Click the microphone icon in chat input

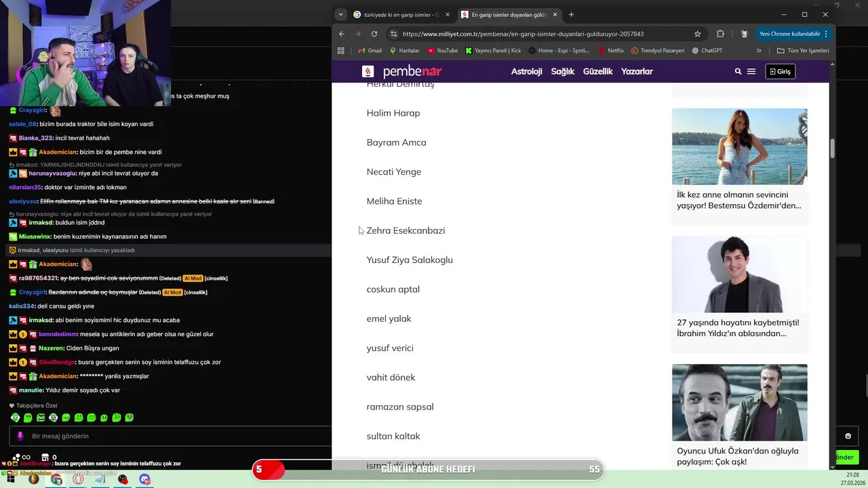20,436
